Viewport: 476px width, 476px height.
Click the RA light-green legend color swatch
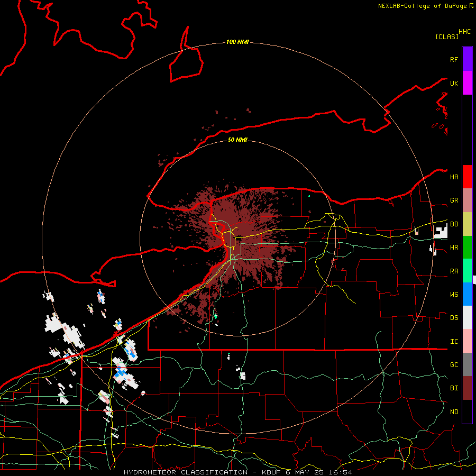[x=467, y=271]
